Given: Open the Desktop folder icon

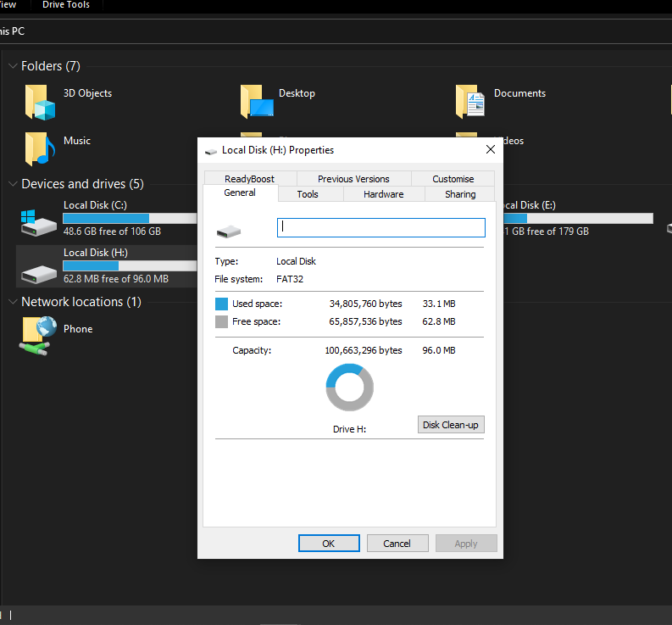Looking at the screenshot, I should 257,101.
